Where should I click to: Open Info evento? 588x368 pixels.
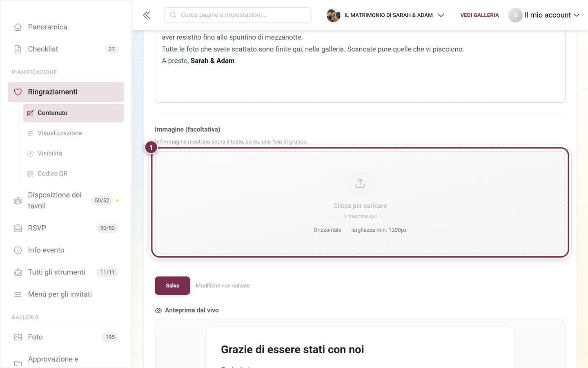66,250
